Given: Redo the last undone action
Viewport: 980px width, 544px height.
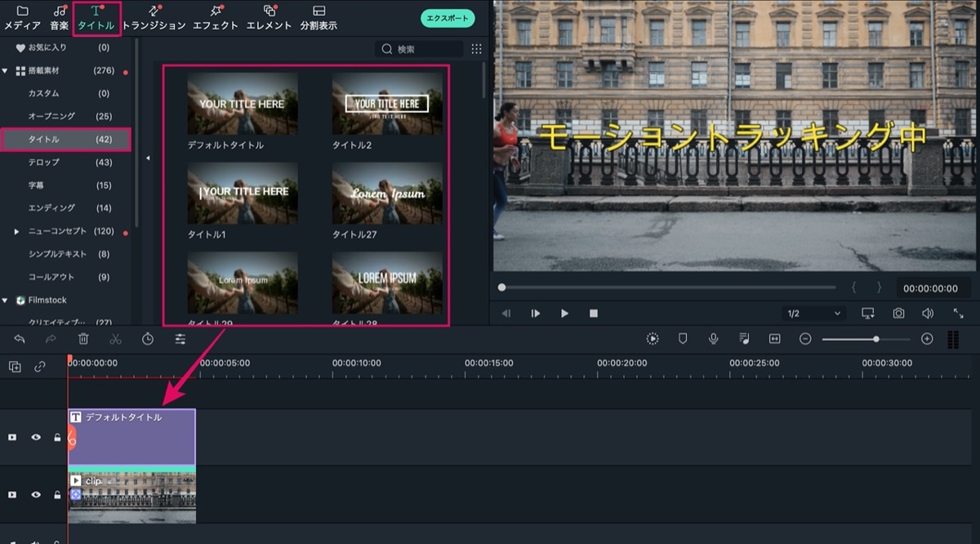Looking at the screenshot, I should point(51,339).
